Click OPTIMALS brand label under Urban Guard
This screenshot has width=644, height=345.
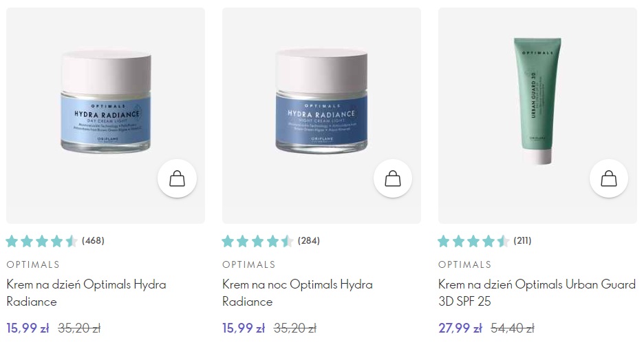tap(465, 264)
